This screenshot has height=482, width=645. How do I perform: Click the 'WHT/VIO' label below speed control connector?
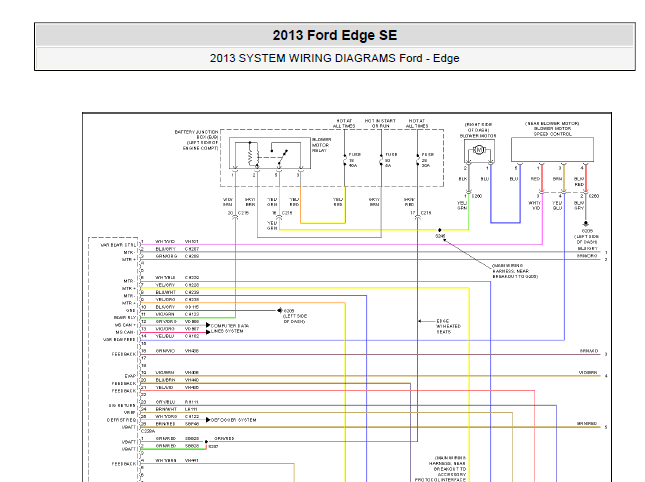coord(534,205)
